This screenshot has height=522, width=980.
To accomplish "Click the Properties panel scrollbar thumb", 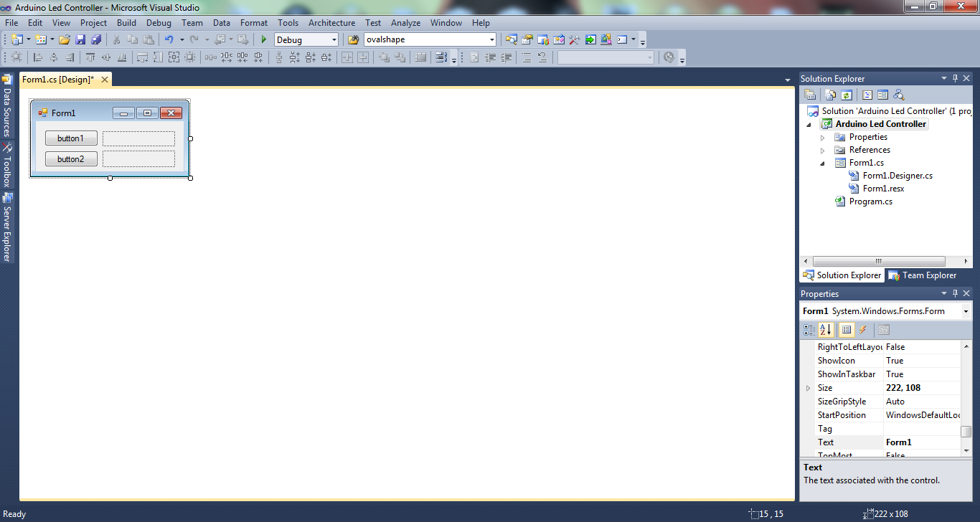I will click(966, 431).
